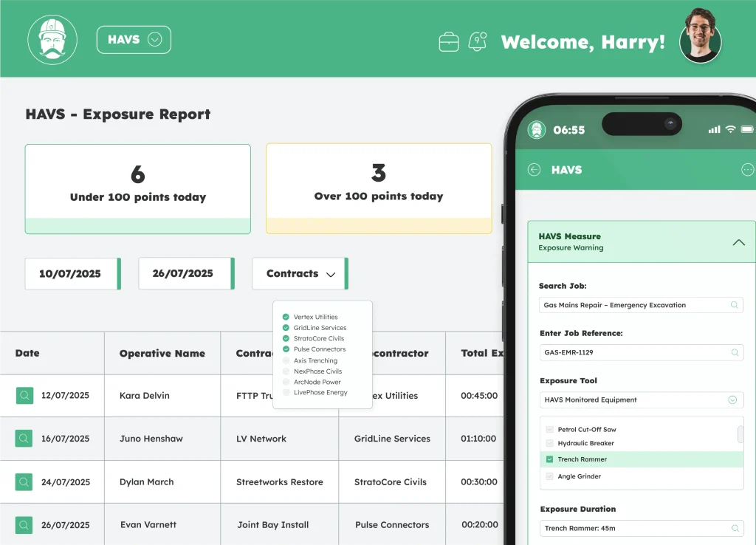This screenshot has width=756, height=545.
Task: Click search icon in Search Job field
Action: (x=734, y=305)
